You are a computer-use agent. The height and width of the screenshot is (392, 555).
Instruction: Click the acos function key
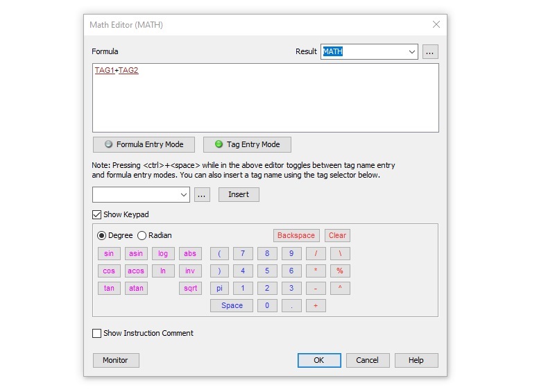(x=136, y=271)
